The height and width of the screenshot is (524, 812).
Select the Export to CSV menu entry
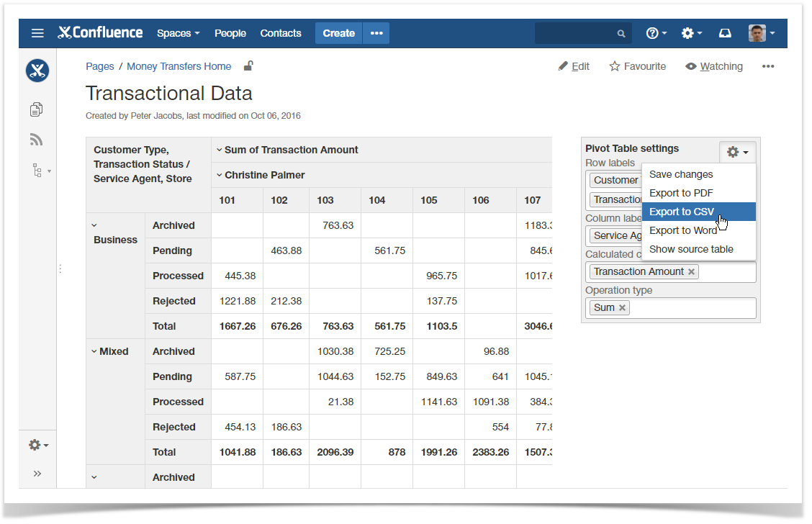tap(680, 212)
